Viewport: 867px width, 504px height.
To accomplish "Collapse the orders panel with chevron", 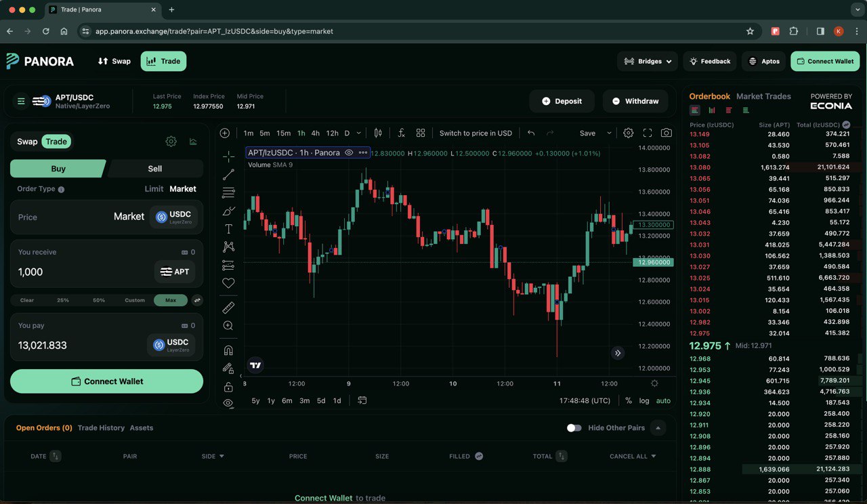I will point(658,428).
